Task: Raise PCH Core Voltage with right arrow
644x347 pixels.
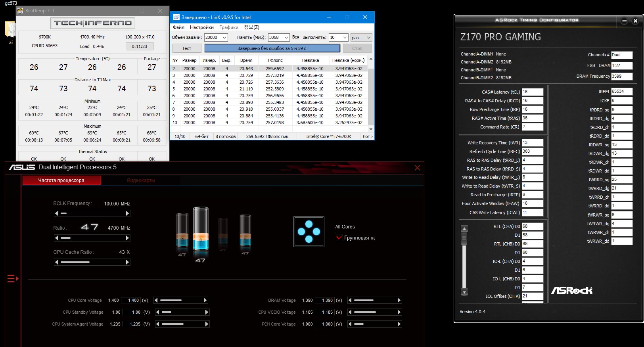Action: pos(399,324)
